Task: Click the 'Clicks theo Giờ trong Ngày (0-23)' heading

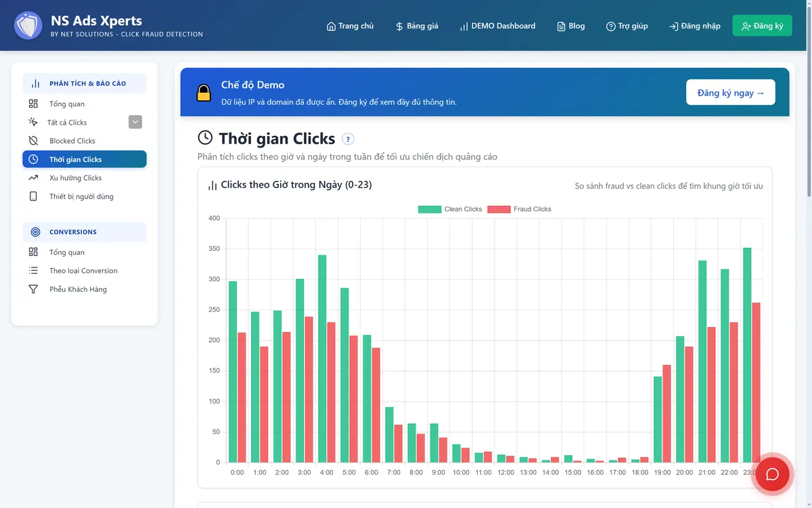Action: click(296, 185)
